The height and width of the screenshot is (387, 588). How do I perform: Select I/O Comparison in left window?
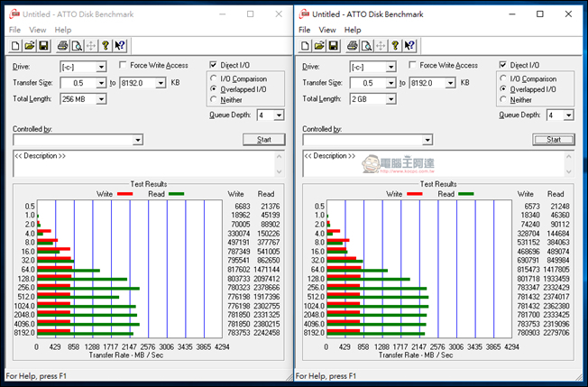[214, 78]
